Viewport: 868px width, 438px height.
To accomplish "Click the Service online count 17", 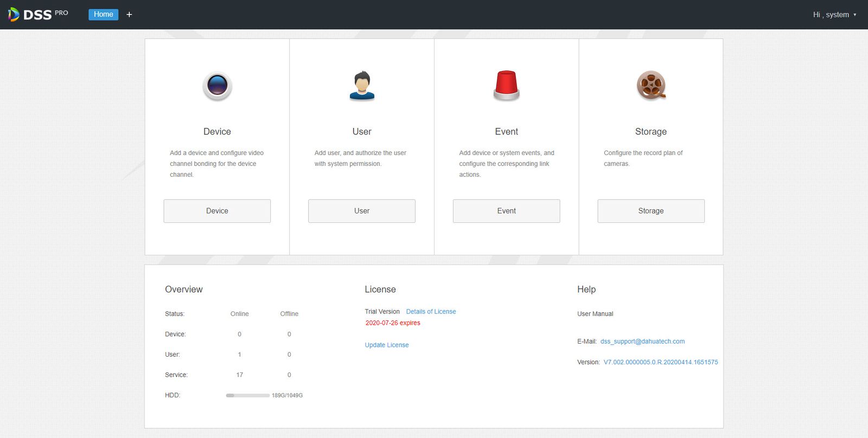I will (x=239, y=375).
